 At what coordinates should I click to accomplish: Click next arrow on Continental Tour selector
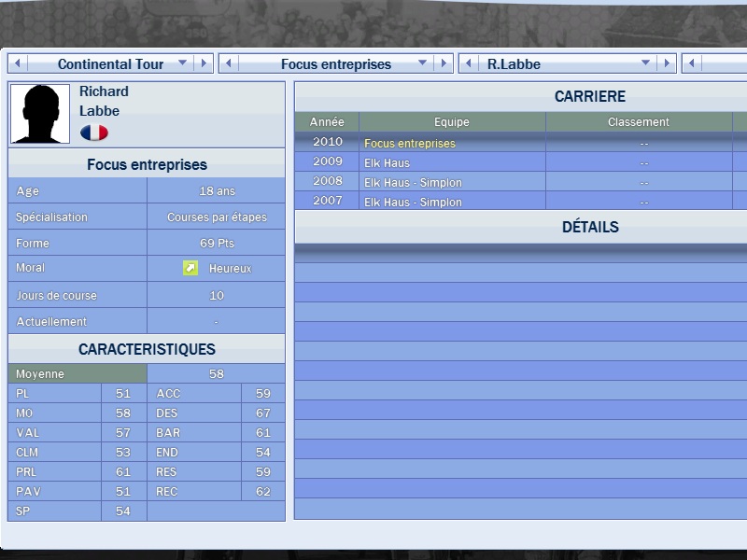203,63
